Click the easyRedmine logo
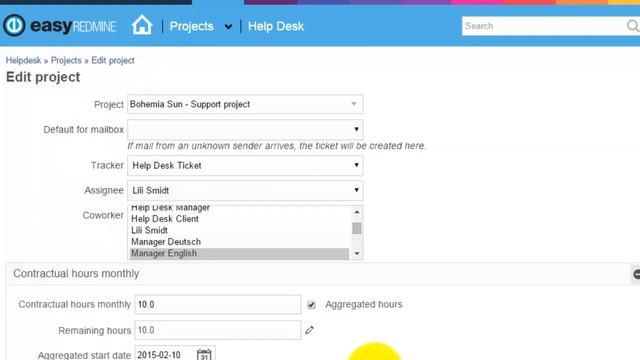This screenshot has height=360, width=640. pyautogui.click(x=60, y=26)
